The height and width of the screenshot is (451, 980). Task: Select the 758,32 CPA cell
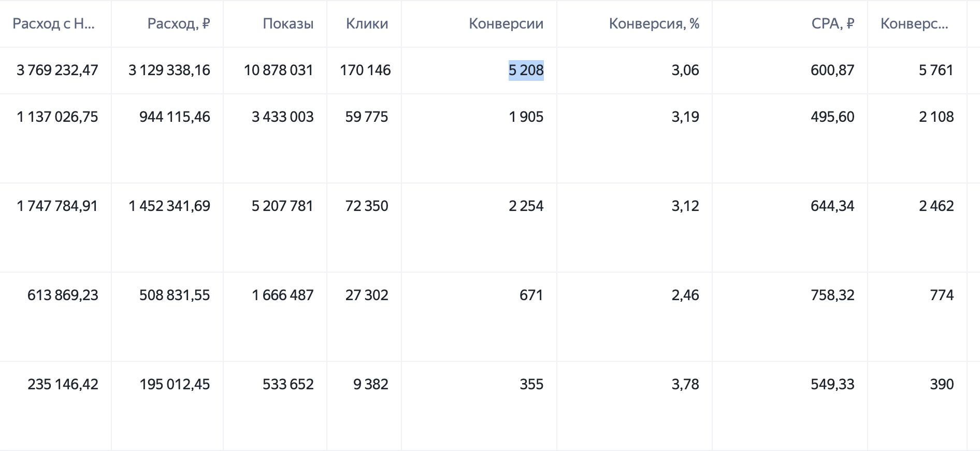click(832, 295)
